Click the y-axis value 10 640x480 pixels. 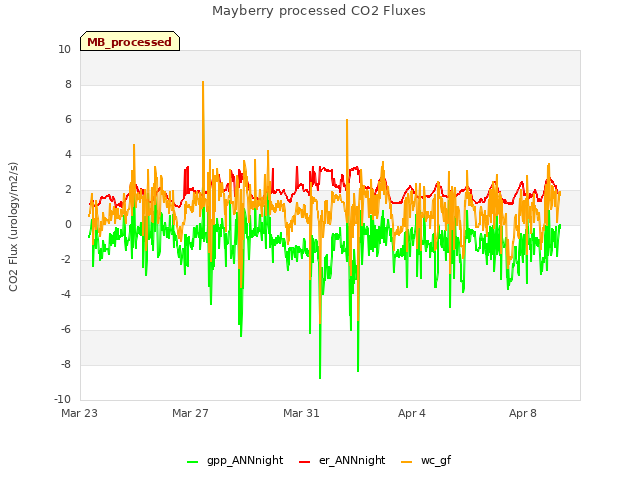click(x=64, y=49)
